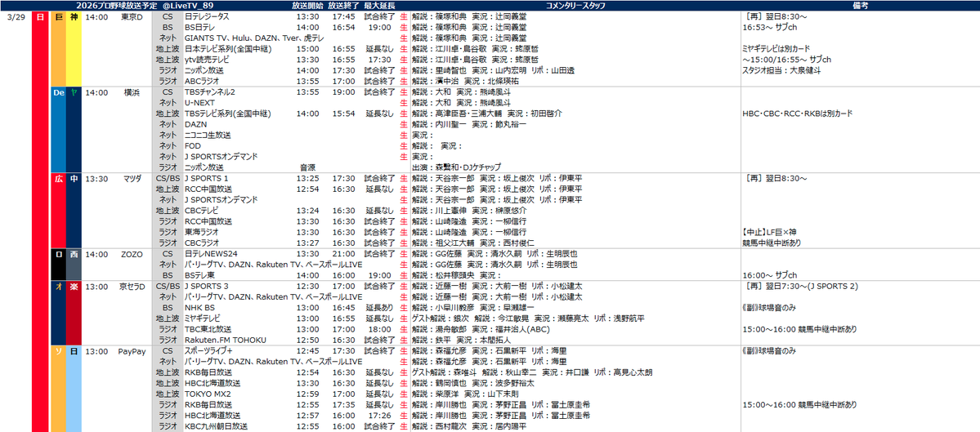The height and width of the screenshot is (432, 980).
Task: Select the ytv読売テレビ cell
Action: (x=206, y=60)
